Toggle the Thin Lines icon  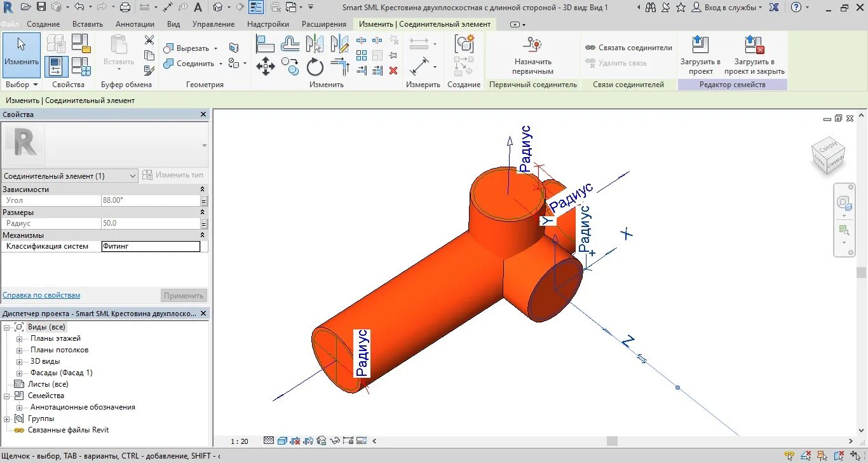click(256, 8)
